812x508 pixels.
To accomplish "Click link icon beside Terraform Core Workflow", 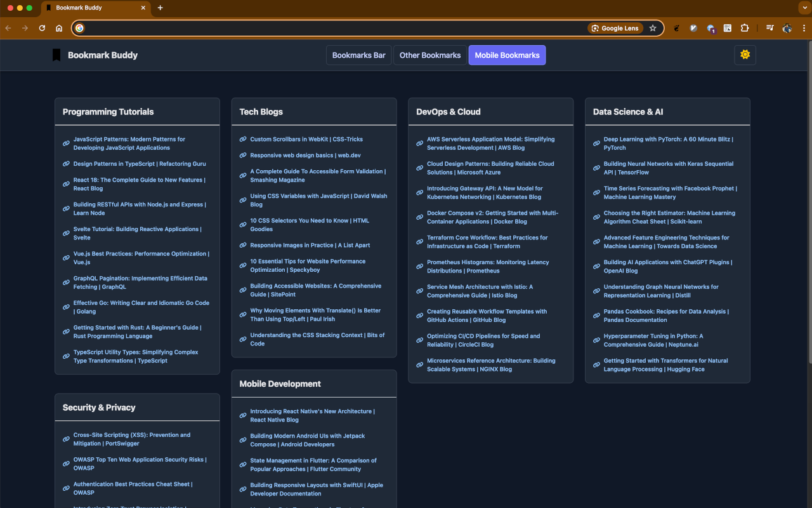I will click(x=419, y=242).
